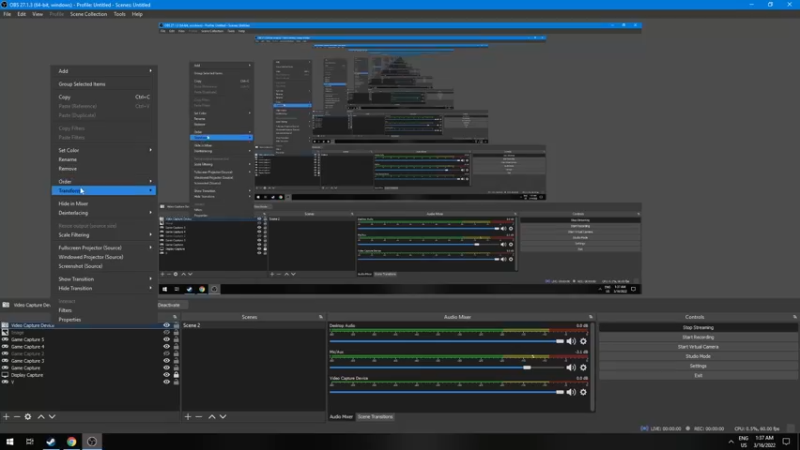Select Scene 2 in Scenes list
This screenshot has height=450, width=800.
pyautogui.click(x=254, y=325)
